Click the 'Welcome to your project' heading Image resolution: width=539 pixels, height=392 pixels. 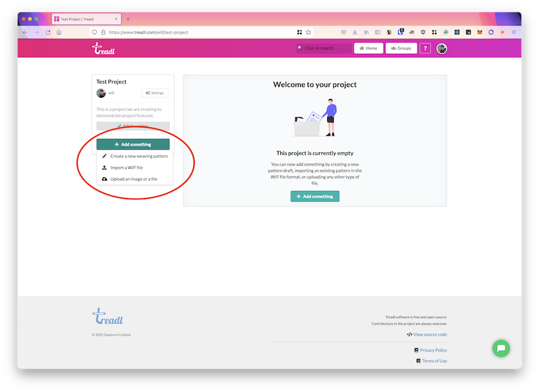click(315, 84)
